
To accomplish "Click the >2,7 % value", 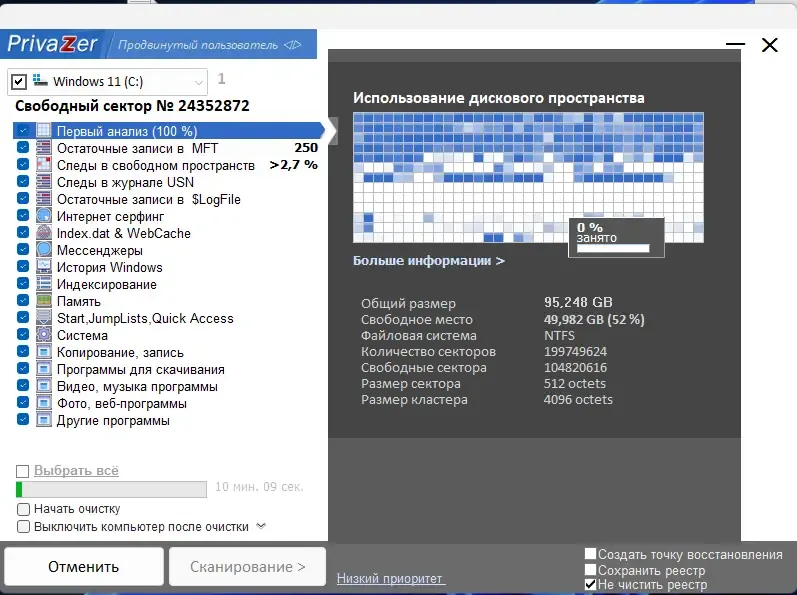I will [293, 165].
